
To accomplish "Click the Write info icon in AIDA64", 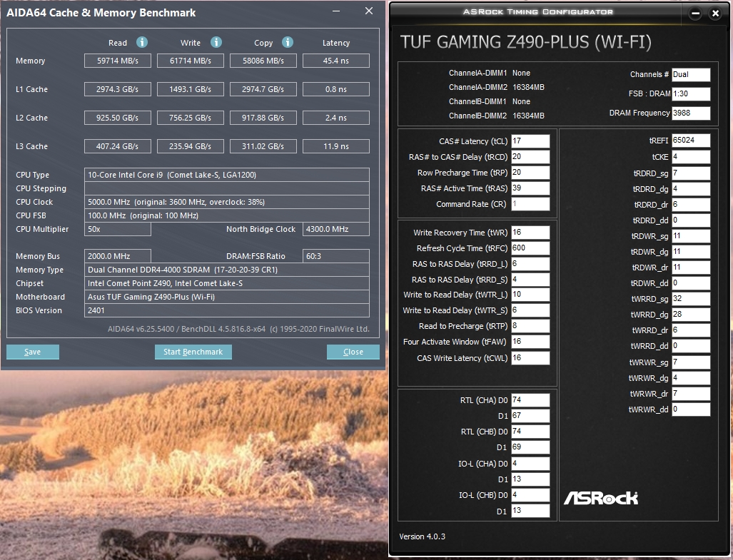I will 216,43.
